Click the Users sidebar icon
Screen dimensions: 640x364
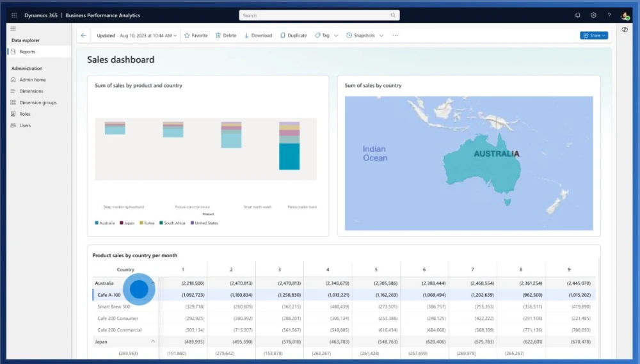coord(13,125)
